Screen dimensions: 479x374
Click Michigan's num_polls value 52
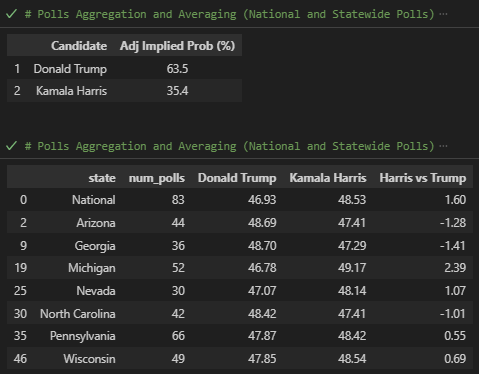(x=178, y=268)
